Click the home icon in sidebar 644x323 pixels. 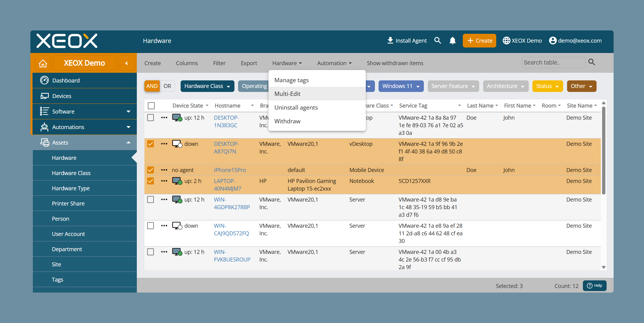coord(43,63)
